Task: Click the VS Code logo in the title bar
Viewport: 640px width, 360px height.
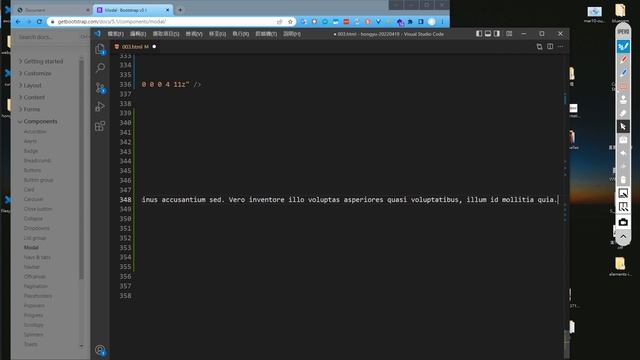Action: 98,34
